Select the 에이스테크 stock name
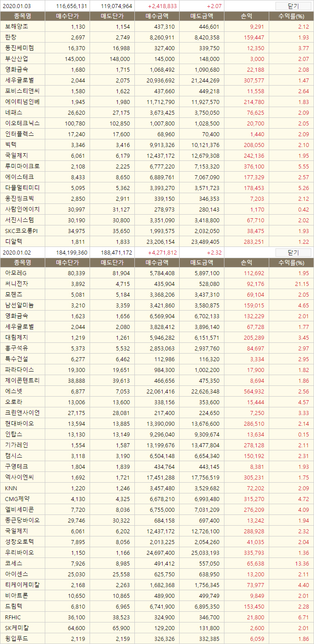Screen dimensions: 314x644 pyautogui.click(x=19, y=177)
